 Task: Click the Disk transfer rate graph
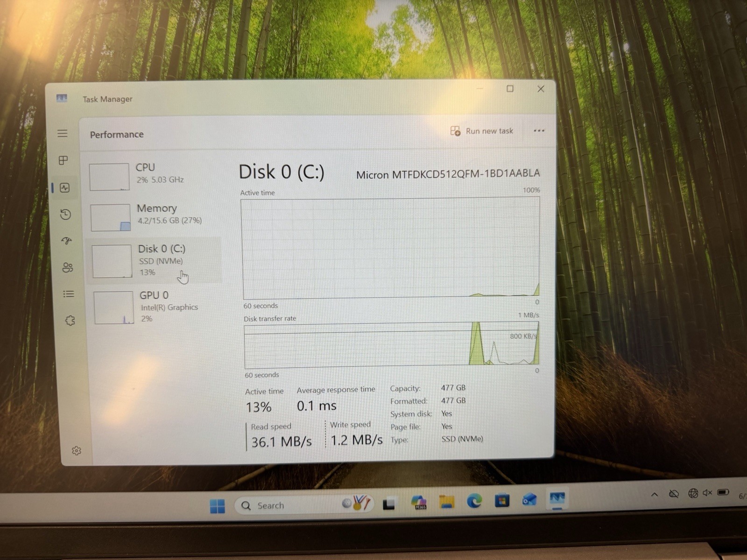pos(392,344)
